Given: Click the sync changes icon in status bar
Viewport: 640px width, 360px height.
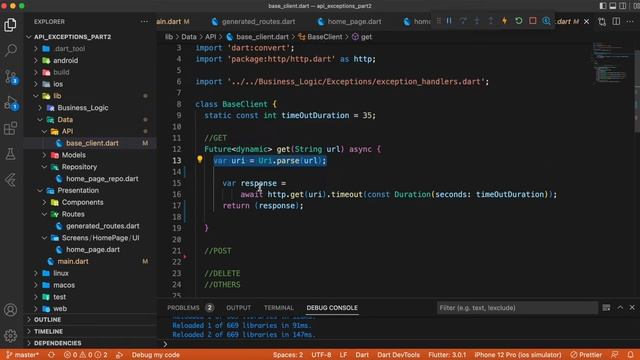Looking at the screenshot, I should [51, 355].
